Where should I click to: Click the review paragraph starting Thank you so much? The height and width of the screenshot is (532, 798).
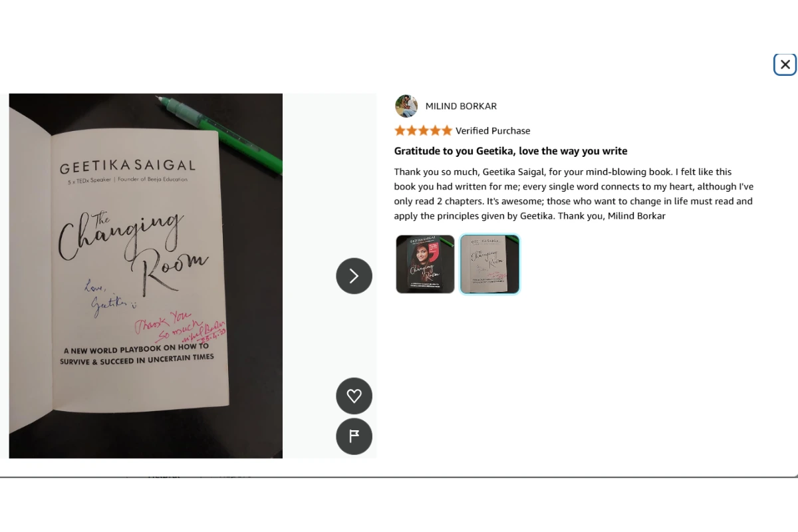[x=574, y=194]
